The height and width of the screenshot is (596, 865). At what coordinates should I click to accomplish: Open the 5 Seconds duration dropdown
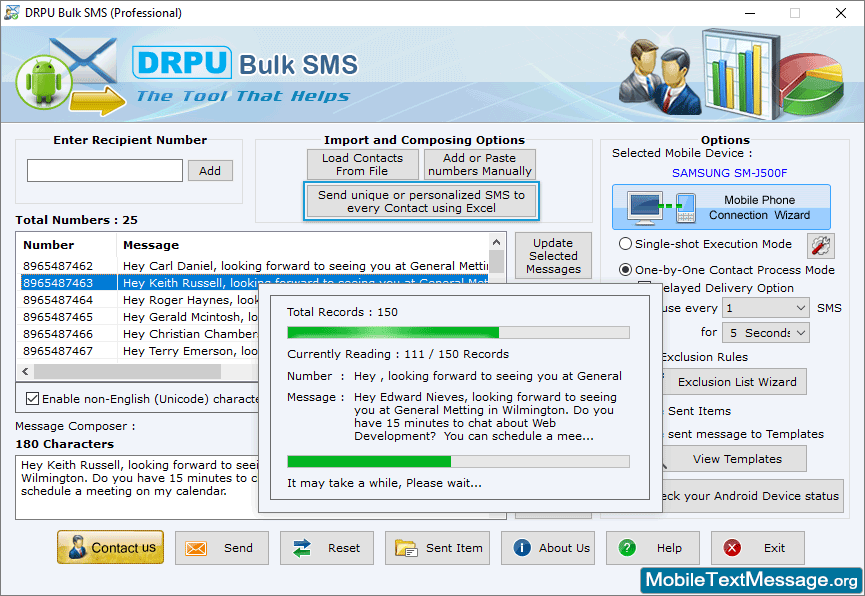click(x=766, y=333)
